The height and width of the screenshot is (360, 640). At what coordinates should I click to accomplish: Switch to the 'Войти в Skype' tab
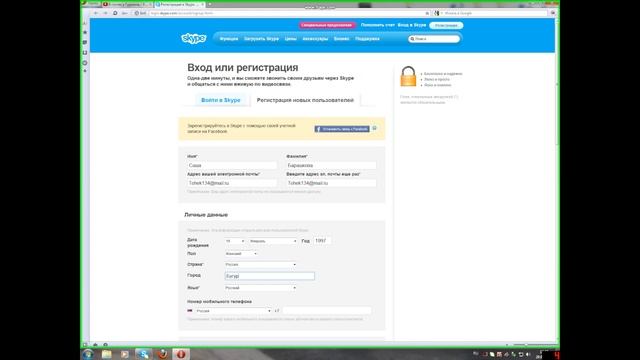(221, 100)
